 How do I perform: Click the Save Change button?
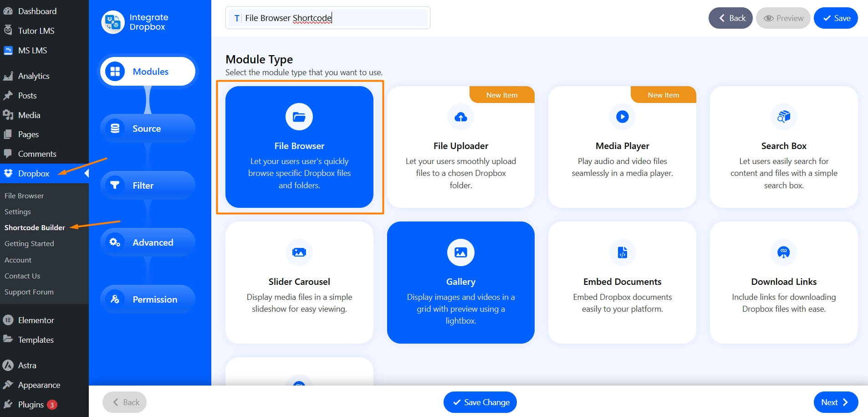click(480, 402)
